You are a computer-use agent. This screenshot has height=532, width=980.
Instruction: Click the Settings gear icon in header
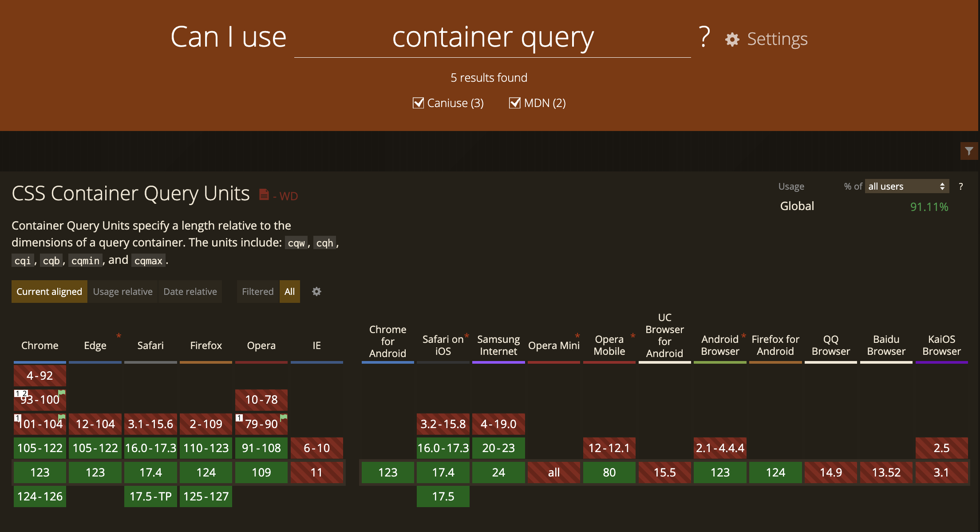(x=732, y=40)
